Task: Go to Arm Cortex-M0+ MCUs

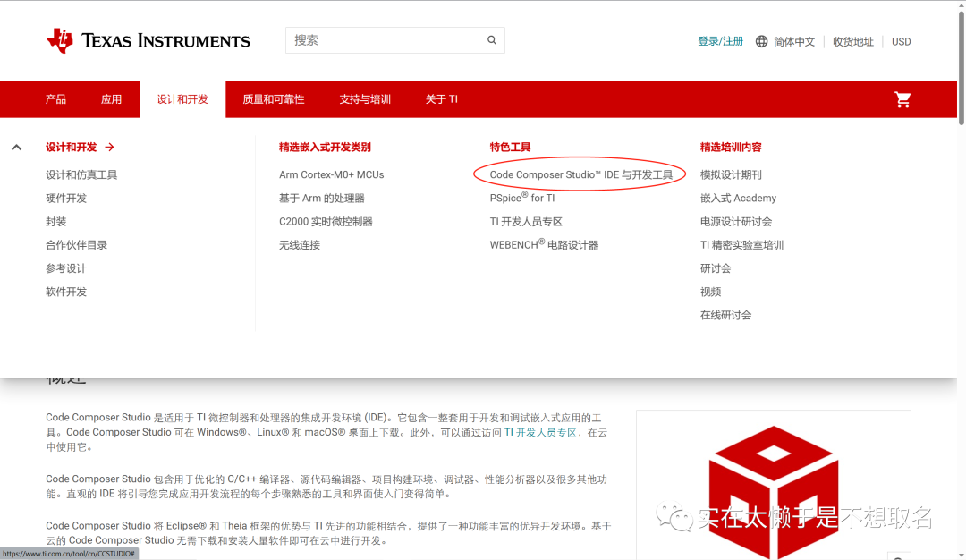Action: 331,175
